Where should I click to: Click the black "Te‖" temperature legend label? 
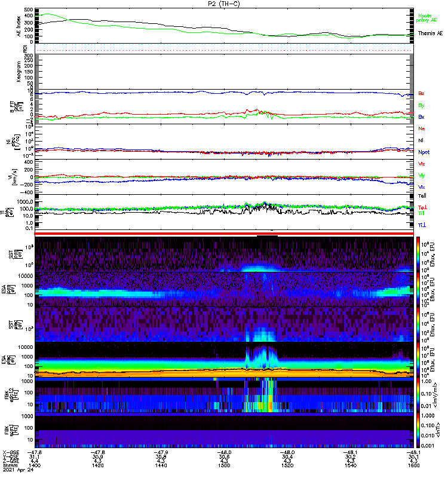[422, 196]
